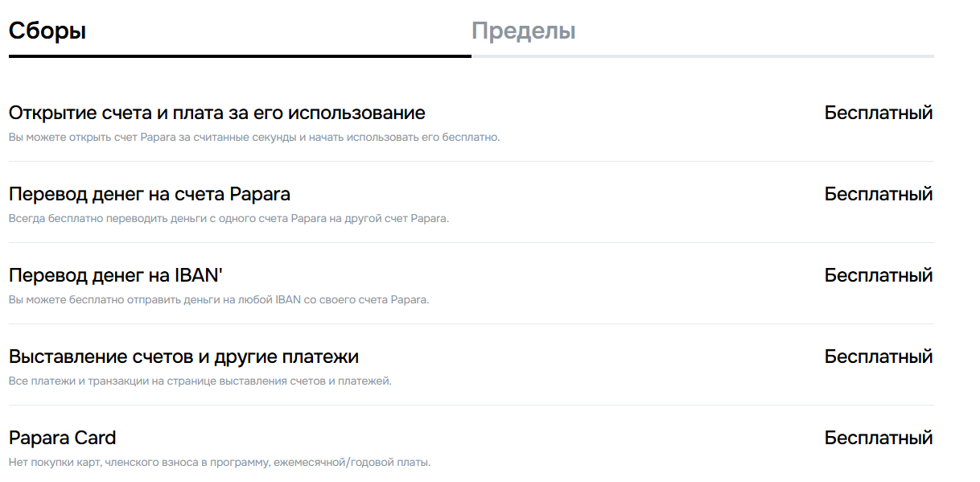
Task: Click the description about opening an account in seconds
Action: (x=254, y=137)
